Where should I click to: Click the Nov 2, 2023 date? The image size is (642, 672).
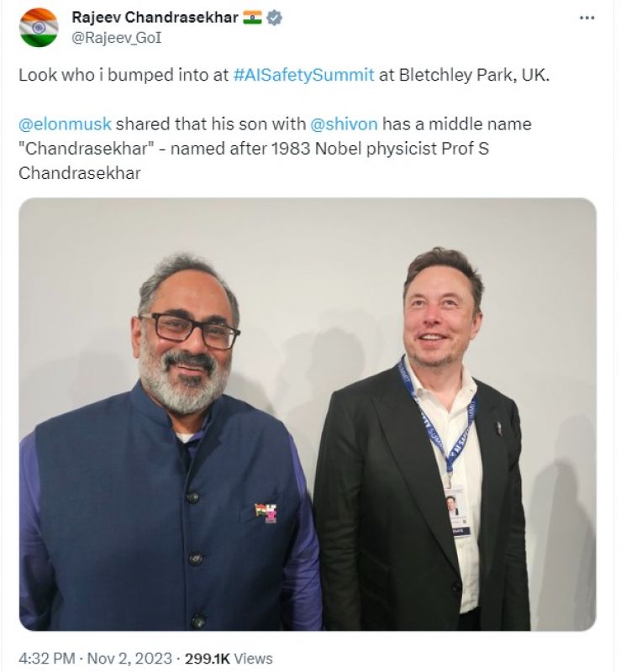point(130,659)
